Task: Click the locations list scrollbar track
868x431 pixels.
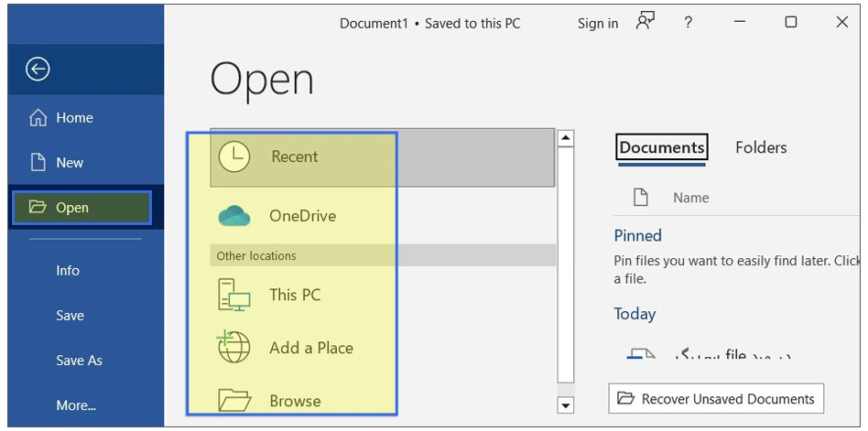Action: [x=565, y=265]
